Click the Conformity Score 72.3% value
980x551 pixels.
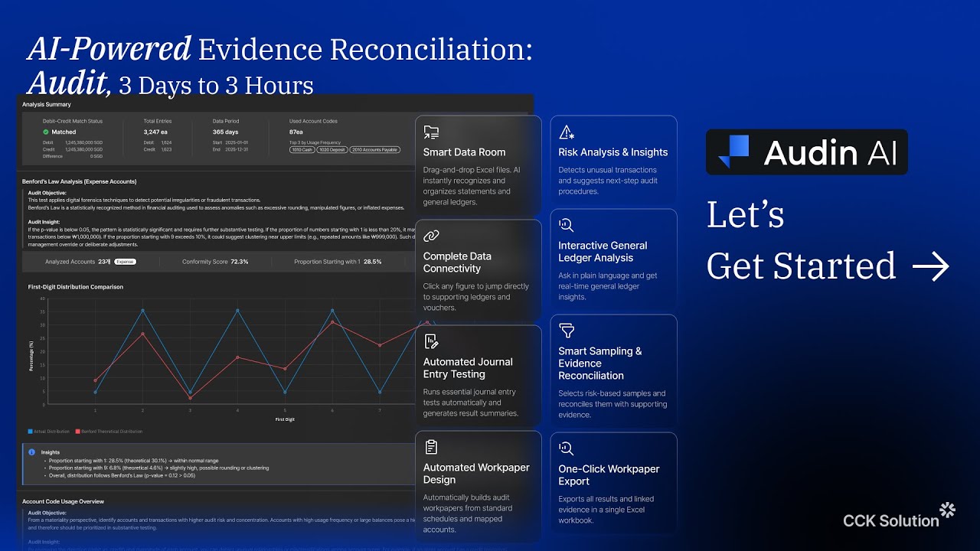click(x=240, y=262)
